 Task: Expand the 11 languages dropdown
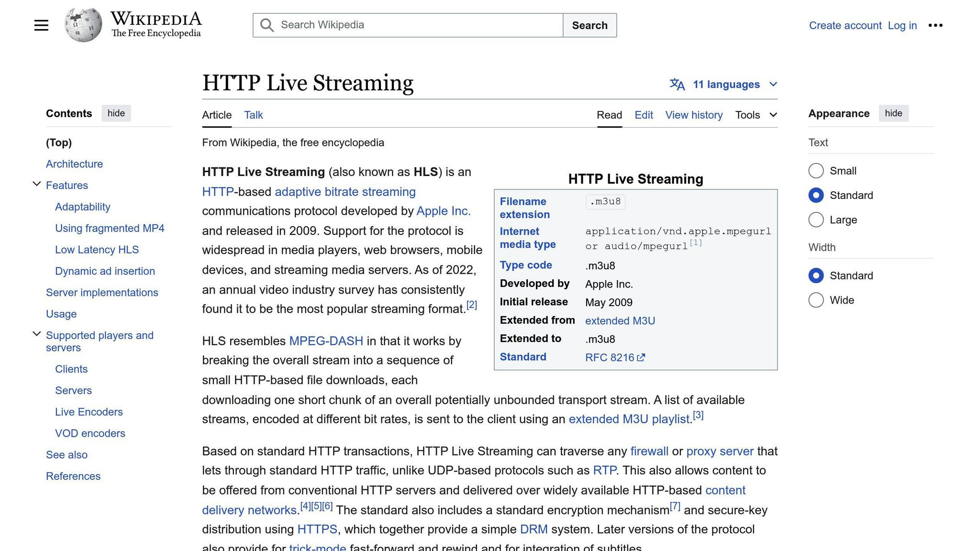[x=723, y=85]
